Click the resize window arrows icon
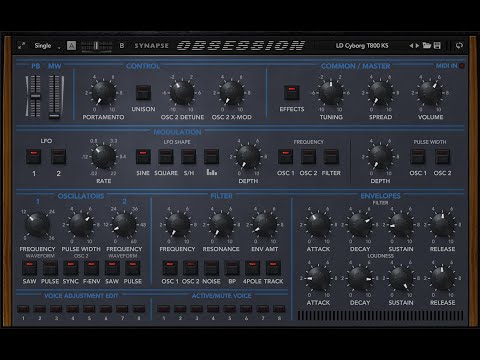Screen dimensions: 480x360 tap(21, 46)
